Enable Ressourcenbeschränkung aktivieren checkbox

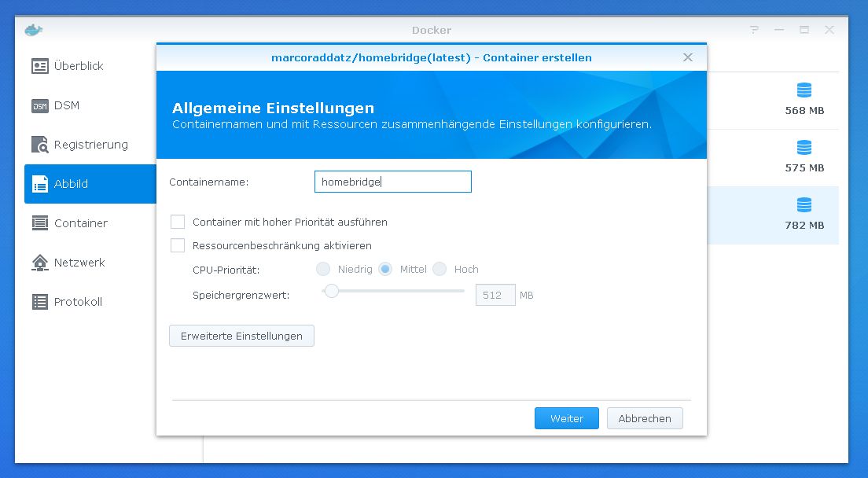click(178, 245)
